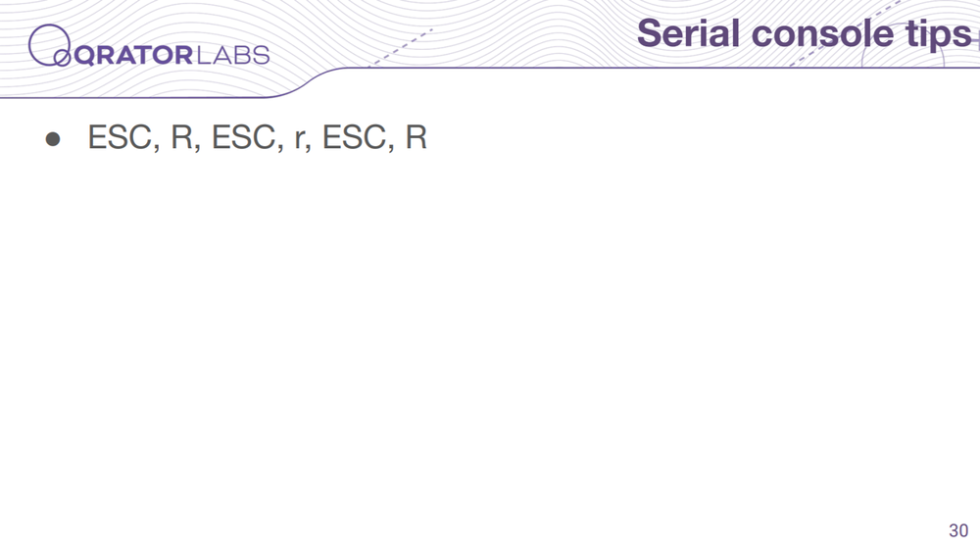Screen dimensions: 980x551
Task: Click the final uppercase R in the bullet
Action: 416,137
